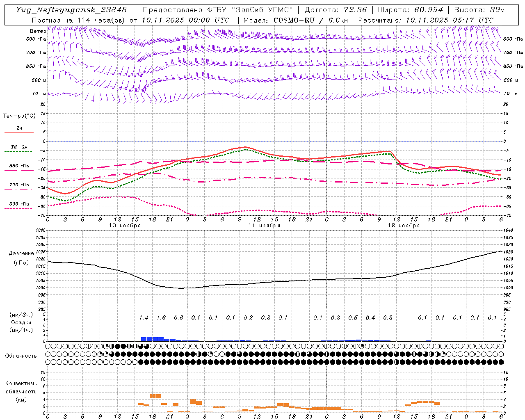Screen dimensions: 525x420
Task: Click the 'Тем-ра(°C)' temperature panel label
Action: 19,116
